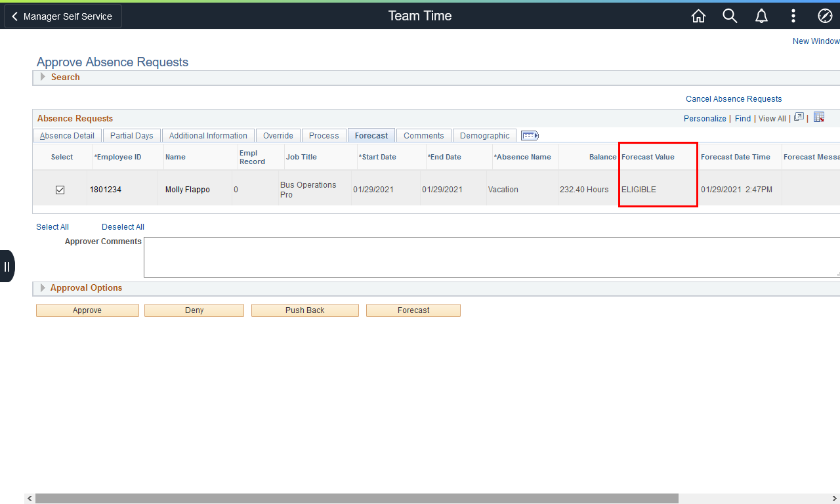Go back to Manager Self Service
Image resolution: width=840 pixels, height=504 pixels.
62,16
